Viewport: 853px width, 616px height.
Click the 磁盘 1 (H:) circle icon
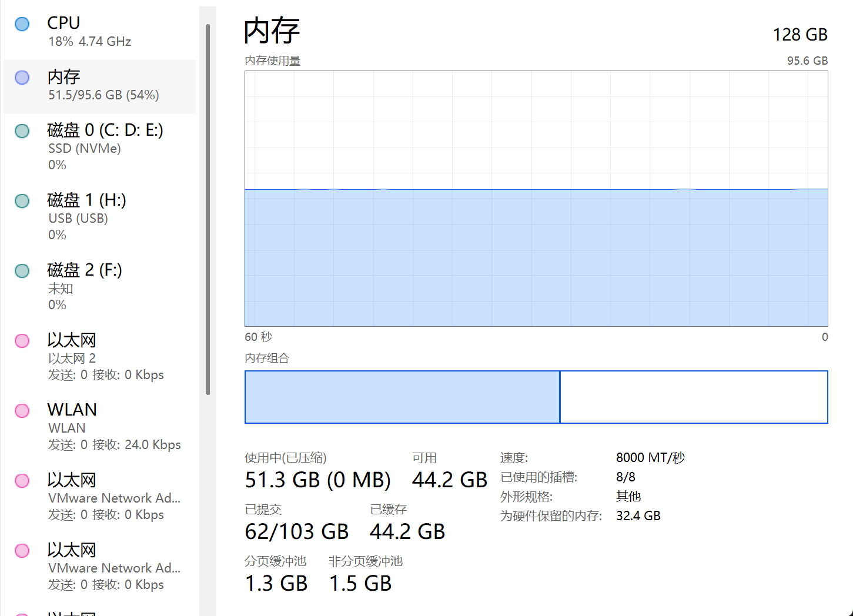[22, 201]
